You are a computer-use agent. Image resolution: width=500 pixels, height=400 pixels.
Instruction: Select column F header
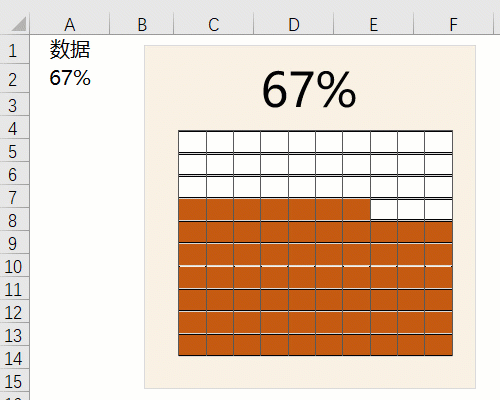(453, 24)
